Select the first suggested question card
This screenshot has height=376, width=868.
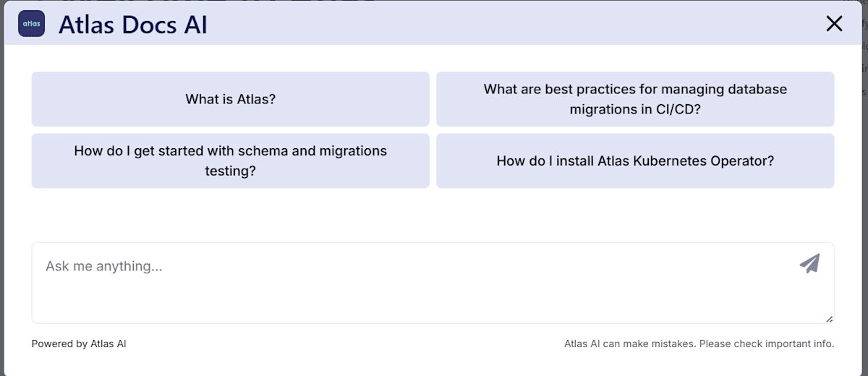click(230, 99)
